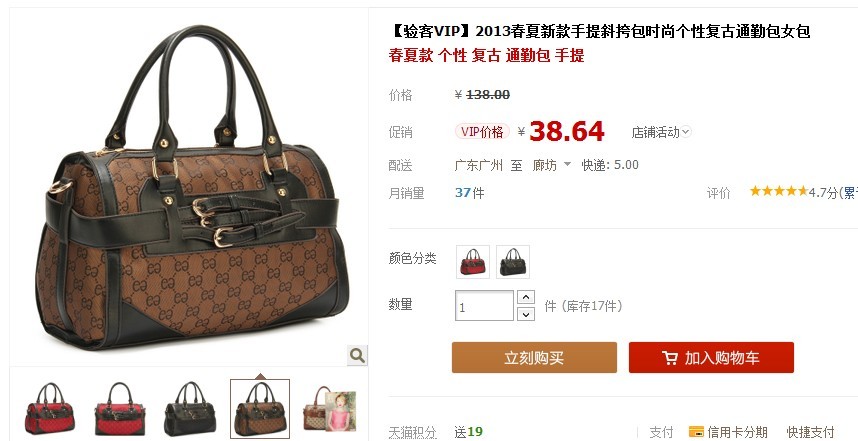Open the 4.7分 review score link
This screenshot has height=441, width=858.
(x=823, y=193)
